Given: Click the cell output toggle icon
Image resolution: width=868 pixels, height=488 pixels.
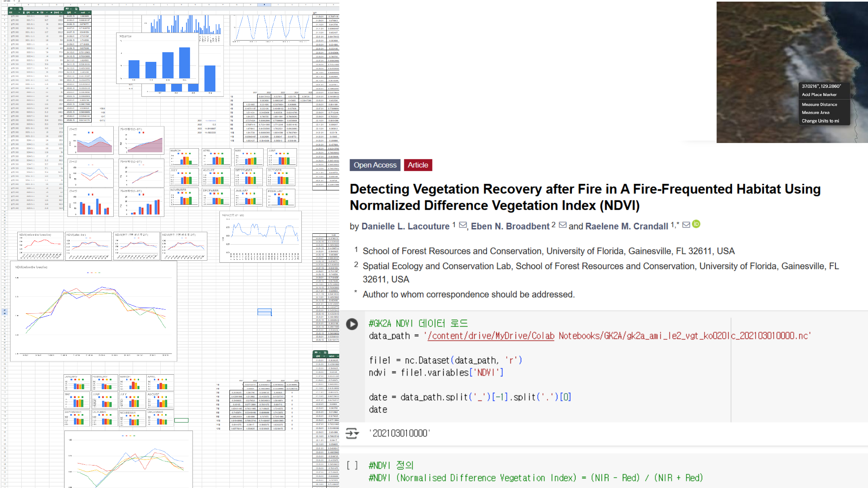Looking at the screenshot, I should click(352, 433).
